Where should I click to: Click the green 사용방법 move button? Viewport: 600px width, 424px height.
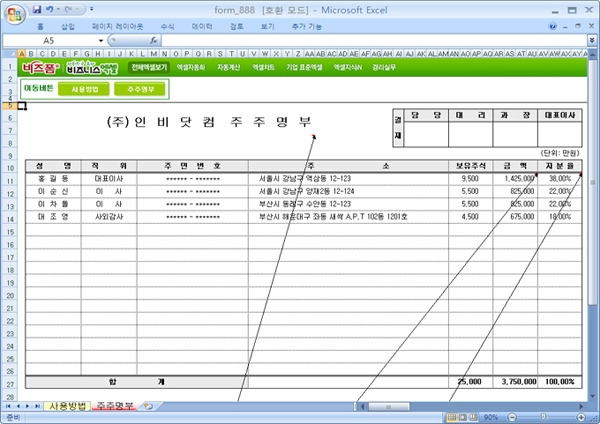(84, 89)
